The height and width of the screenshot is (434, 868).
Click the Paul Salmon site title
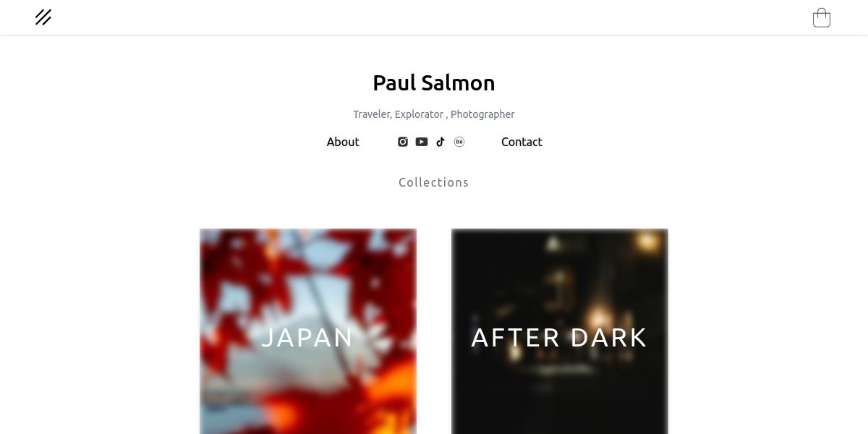(434, 83)
